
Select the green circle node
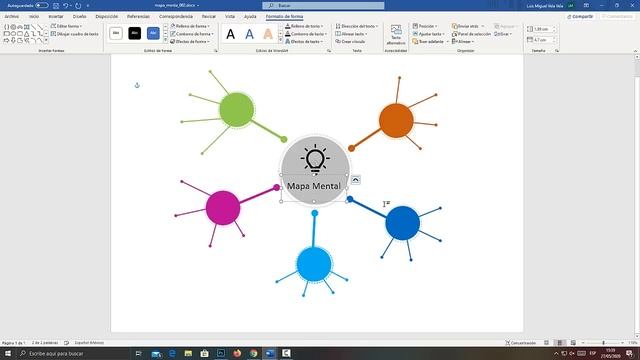tap(237, 110)
